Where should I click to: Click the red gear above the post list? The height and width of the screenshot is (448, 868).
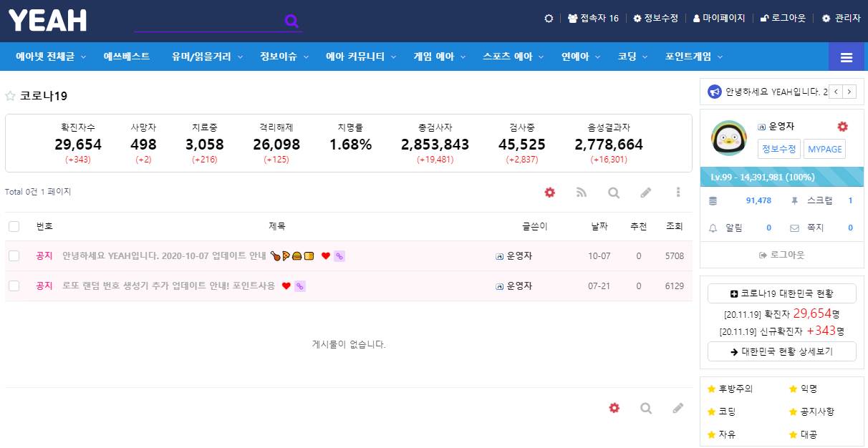(x=549, y=193)
